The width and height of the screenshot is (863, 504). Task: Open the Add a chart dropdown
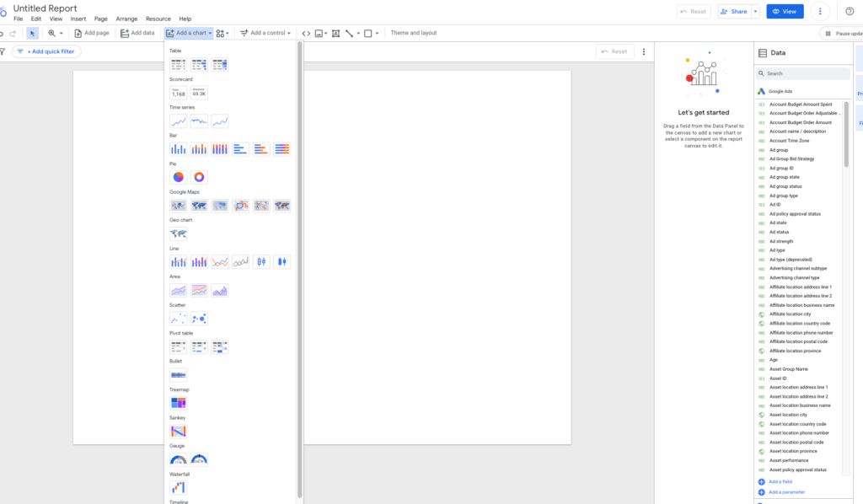tap(189, 33)
